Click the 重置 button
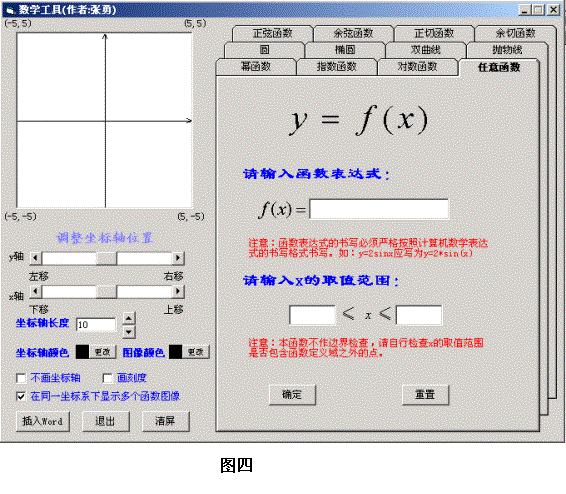566x494 pixels. pos(425,395)
